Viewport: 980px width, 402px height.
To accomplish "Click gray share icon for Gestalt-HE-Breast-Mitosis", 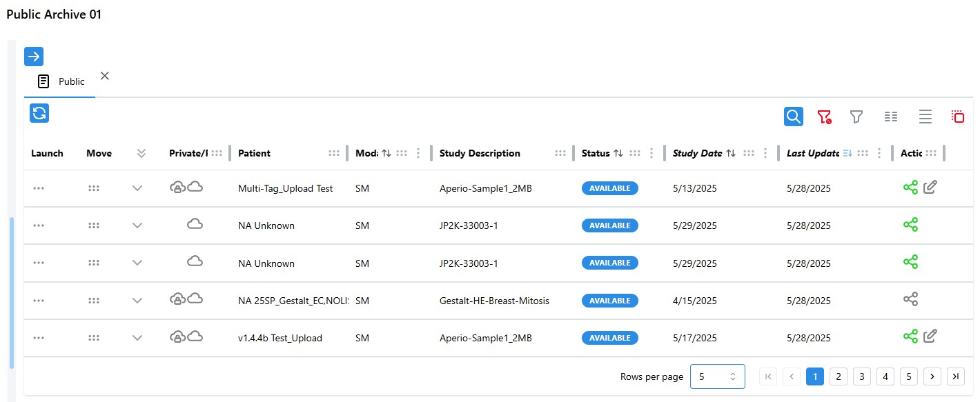I will [910, 299].
